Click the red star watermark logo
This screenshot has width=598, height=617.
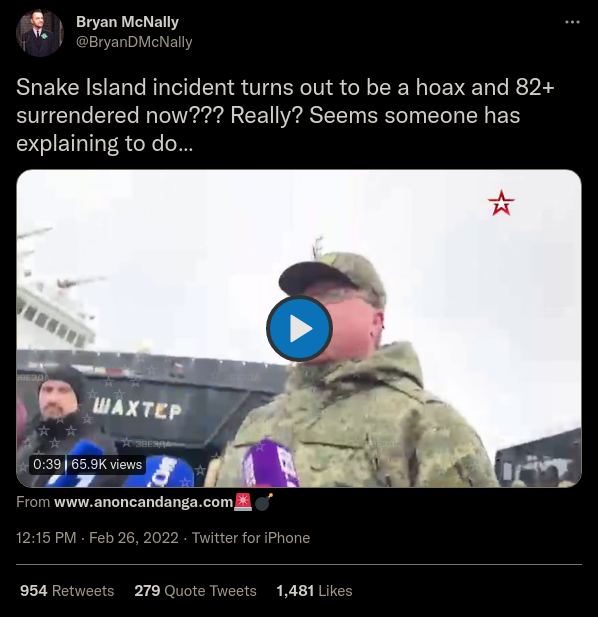point(501,203)
